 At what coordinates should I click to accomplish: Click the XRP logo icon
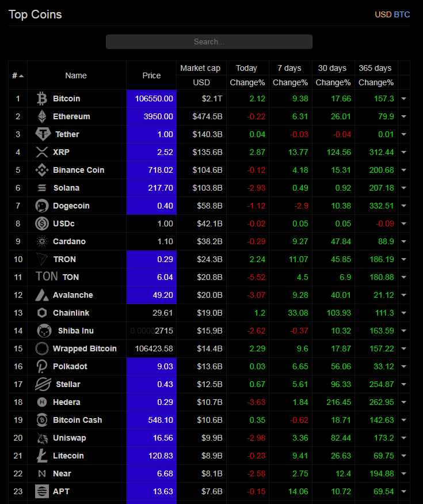42,152
